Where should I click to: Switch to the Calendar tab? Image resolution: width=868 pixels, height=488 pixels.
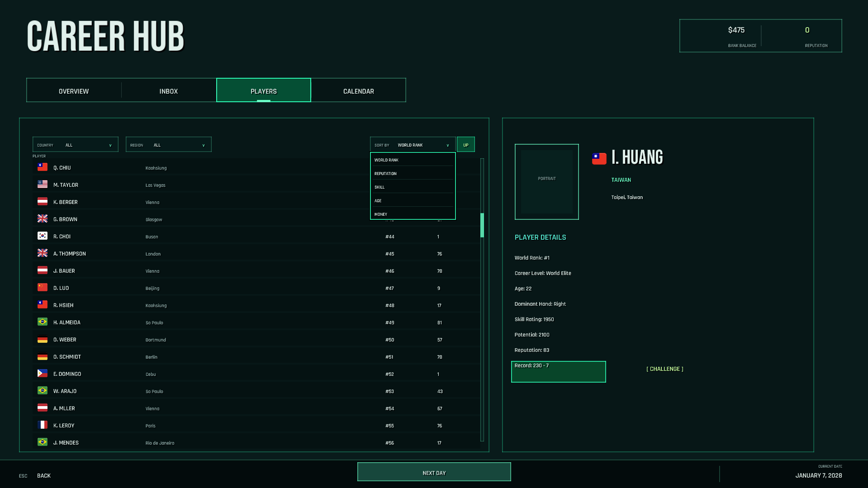(359, 90)
